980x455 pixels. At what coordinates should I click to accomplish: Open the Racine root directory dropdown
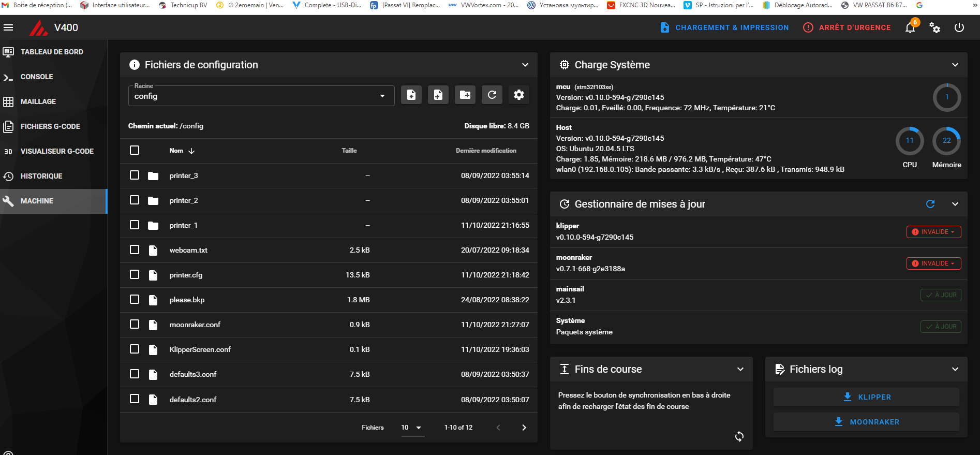click(261, 96)
